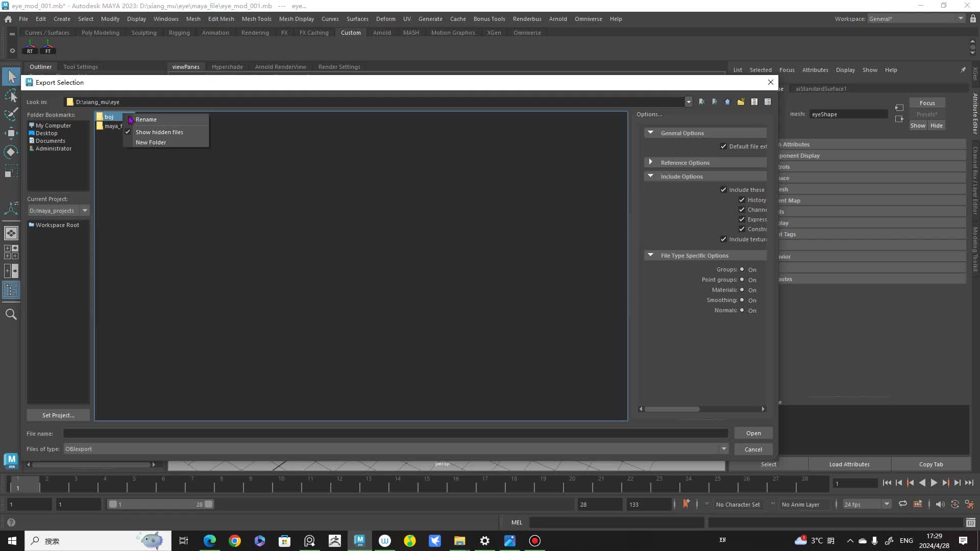
Task: Open Google Chrome from taskbar
Action: pos(235,541)
